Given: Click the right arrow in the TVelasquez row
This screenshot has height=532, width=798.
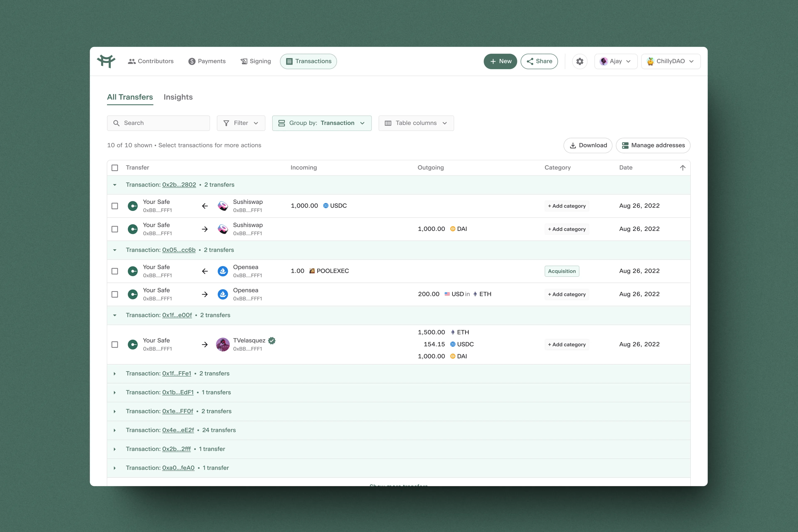Looking at the screenshot, I should (x=204, y=344).
